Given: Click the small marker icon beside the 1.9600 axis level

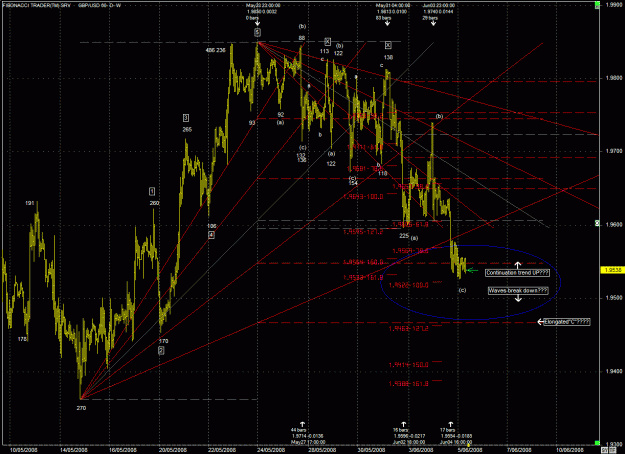Looking at the screenshot, I should tap(597, 223).
